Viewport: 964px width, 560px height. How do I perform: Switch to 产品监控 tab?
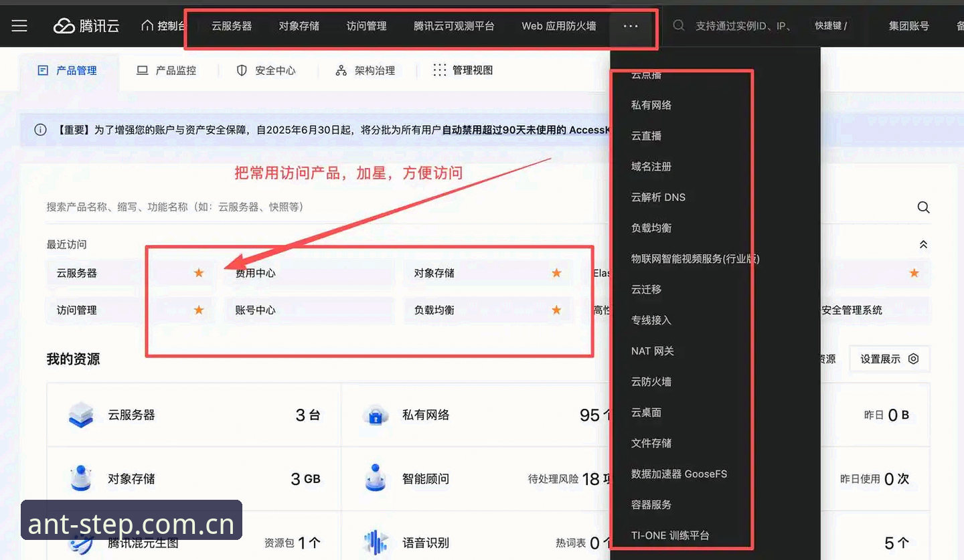(167, 70)
